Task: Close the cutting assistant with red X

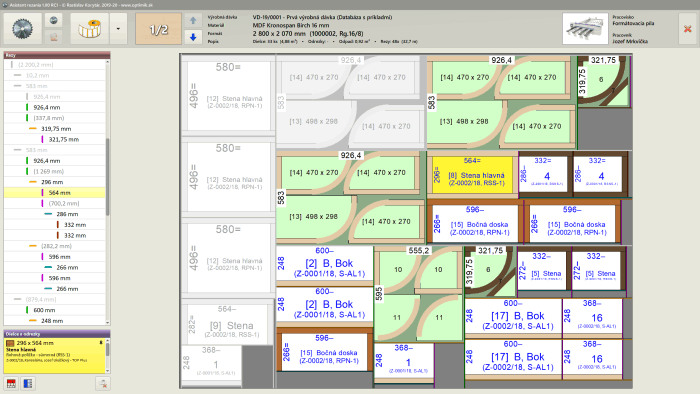Action: (x=688, y=29)
